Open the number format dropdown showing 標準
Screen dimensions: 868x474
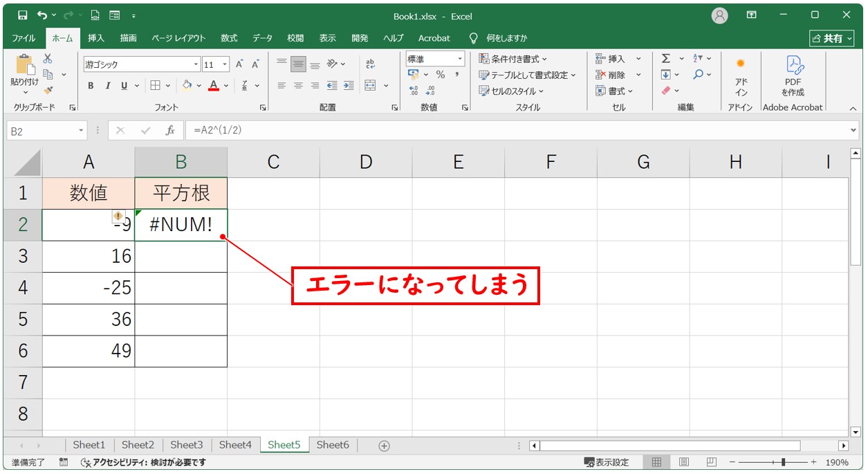(x=460, y=58)
